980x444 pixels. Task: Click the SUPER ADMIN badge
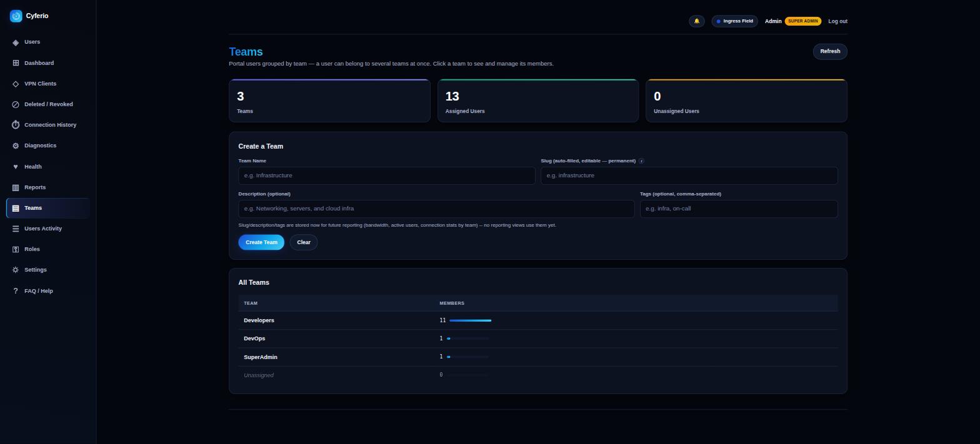coord(802,21)
